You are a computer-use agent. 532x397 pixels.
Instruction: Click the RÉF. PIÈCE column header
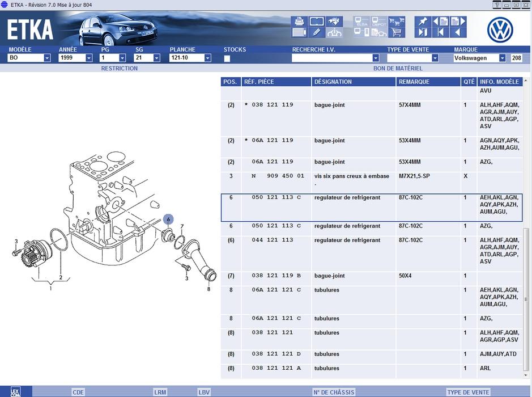pos(276,82)
